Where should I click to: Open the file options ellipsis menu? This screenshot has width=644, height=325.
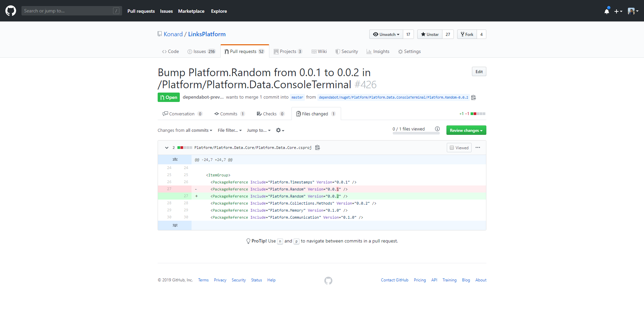point(478,148)
